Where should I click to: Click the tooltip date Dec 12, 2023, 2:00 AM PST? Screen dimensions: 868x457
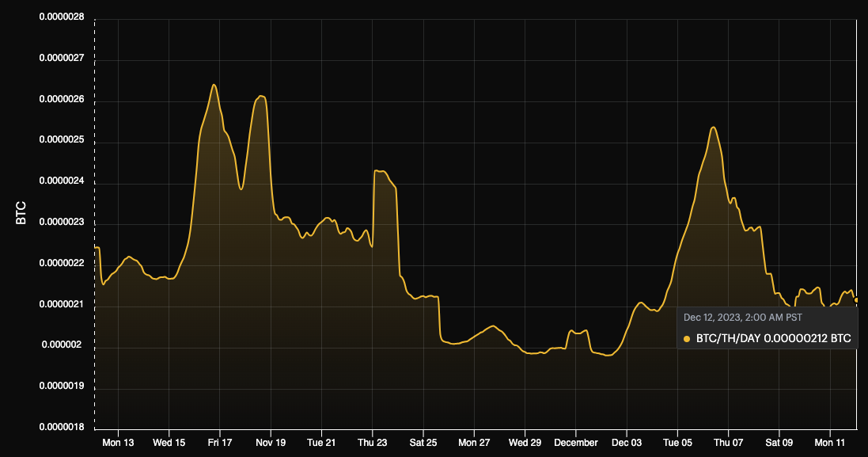(x=743, y=318)
